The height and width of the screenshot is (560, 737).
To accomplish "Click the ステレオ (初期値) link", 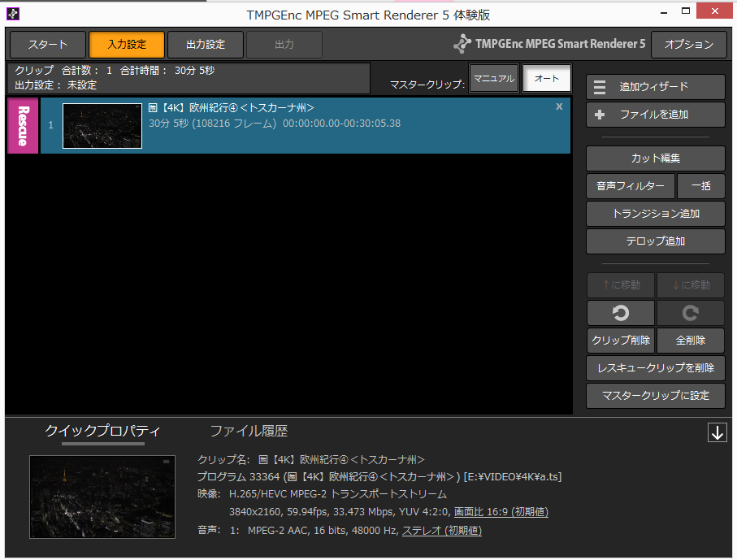I will (x=442, y=531).
